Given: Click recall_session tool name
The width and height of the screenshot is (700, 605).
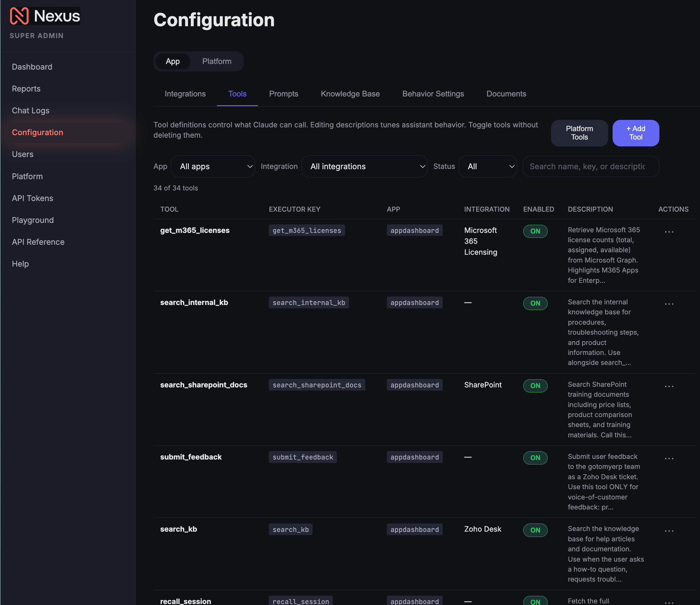Looking at the screenshot, I should coord(185,601).
